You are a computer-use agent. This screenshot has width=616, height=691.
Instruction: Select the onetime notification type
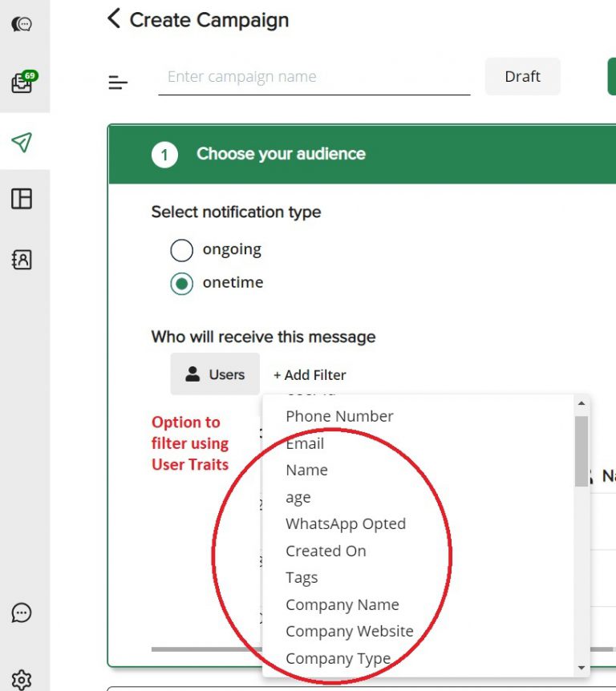pos(182,284)
